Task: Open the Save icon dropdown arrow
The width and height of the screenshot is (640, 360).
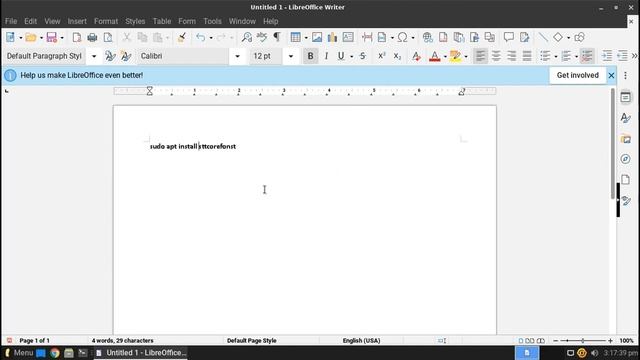Action: (62, 38)
